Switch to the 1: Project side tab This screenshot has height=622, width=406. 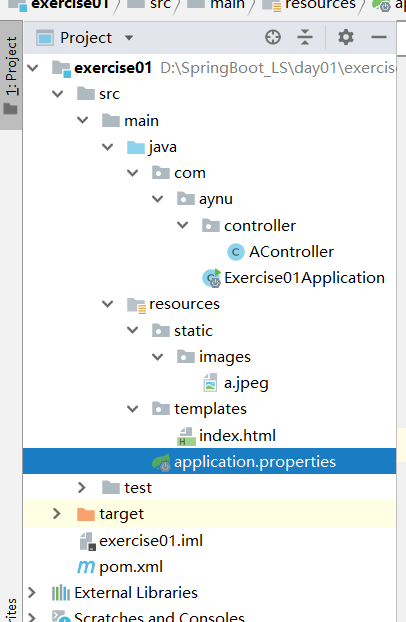(11, 75)
